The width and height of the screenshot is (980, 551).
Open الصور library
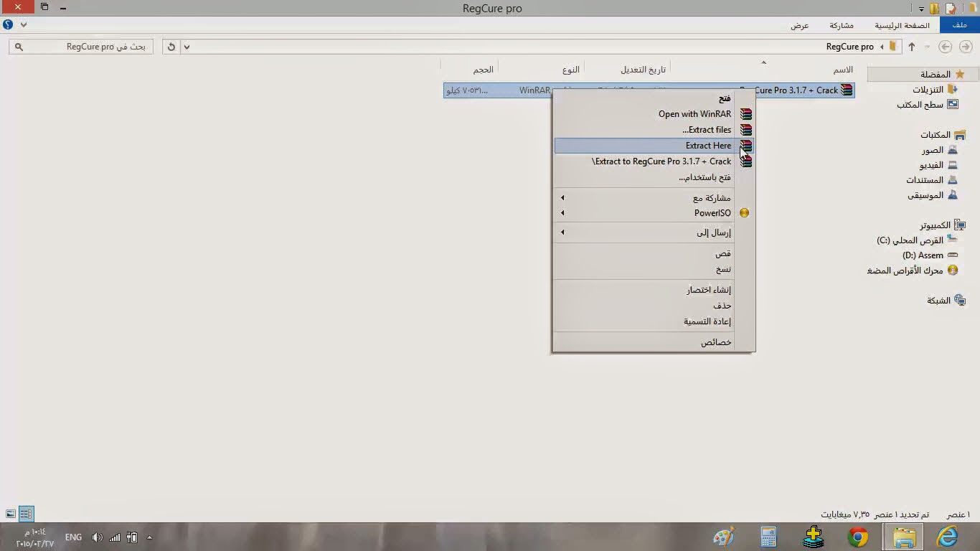(x=933, y=150)
